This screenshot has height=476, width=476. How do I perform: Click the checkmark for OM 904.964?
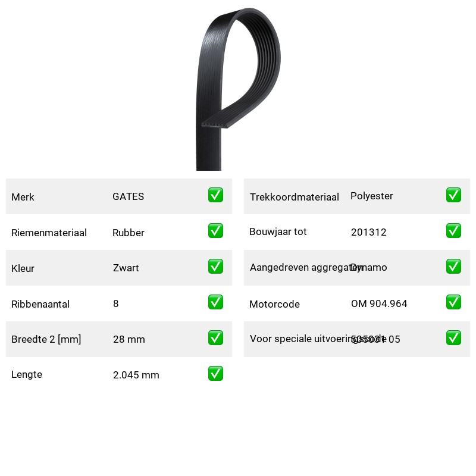(x=453, y=302)
